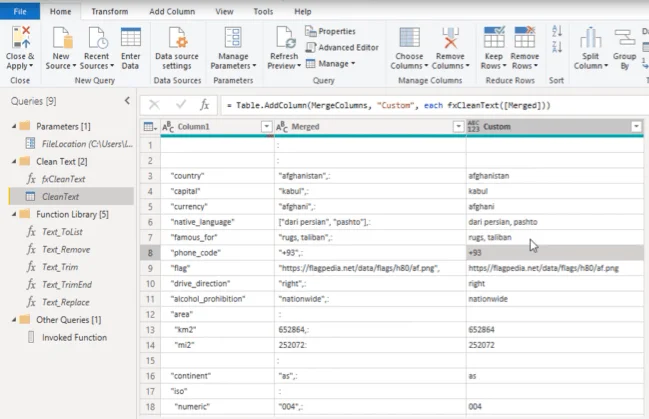Switch to the Transform tab
The width and height of the screenshot is (649, 419).
tap(110, 11)
